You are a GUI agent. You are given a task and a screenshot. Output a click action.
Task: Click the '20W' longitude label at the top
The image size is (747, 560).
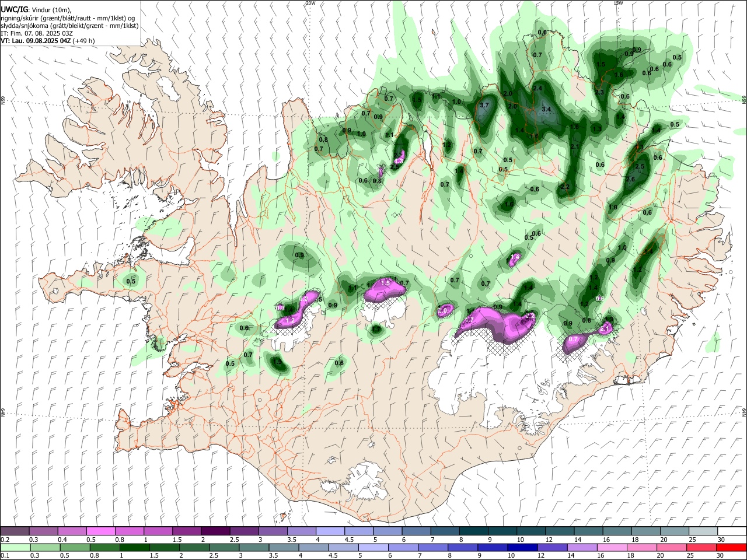[x=310, y=3]
